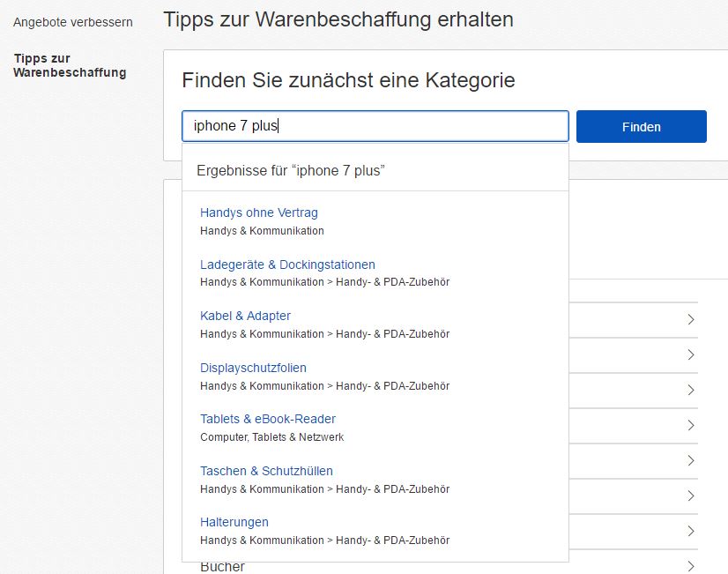This screenshot has height=574, width=728.
Task: Expand the first chevron row in category list
Action: click(691, 319)
